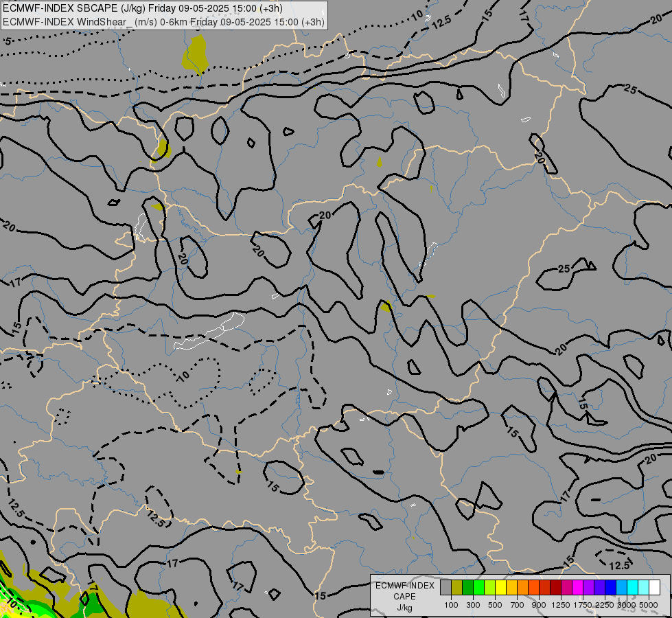Click the bright magenta legend swatch
Viewport: 672px width, 618px height.
(578, 587)
